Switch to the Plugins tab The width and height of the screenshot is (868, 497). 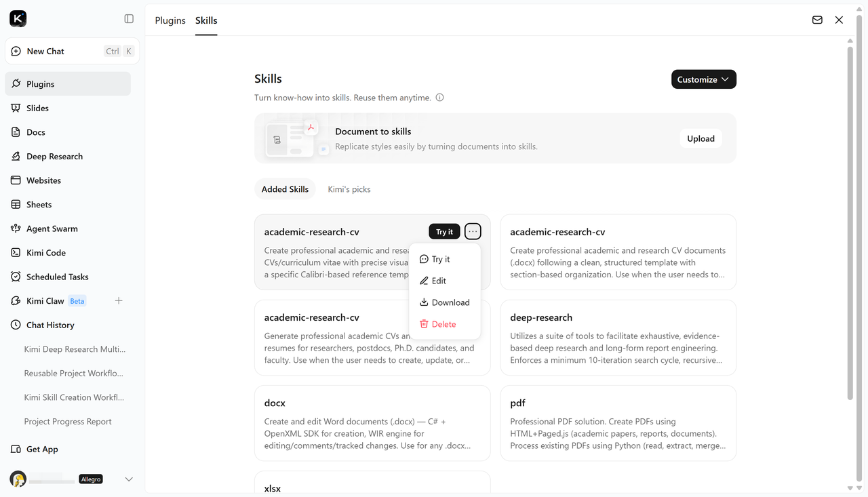pos(170,20)
